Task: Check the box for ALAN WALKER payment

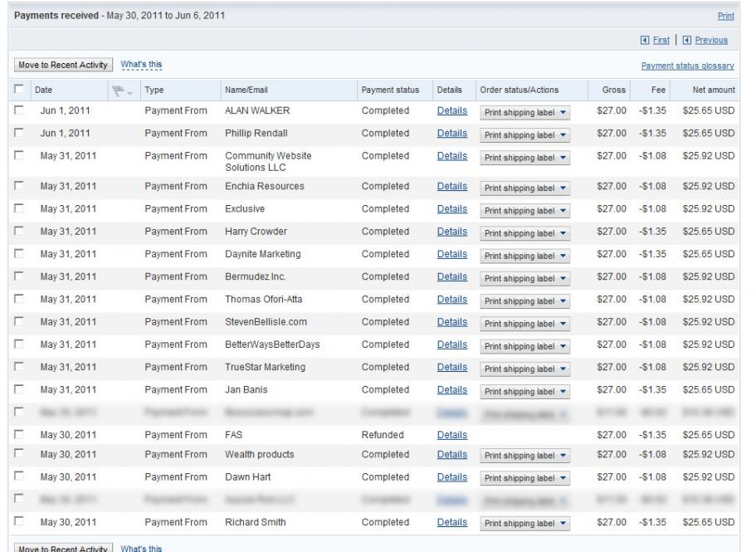Action: 18,110
